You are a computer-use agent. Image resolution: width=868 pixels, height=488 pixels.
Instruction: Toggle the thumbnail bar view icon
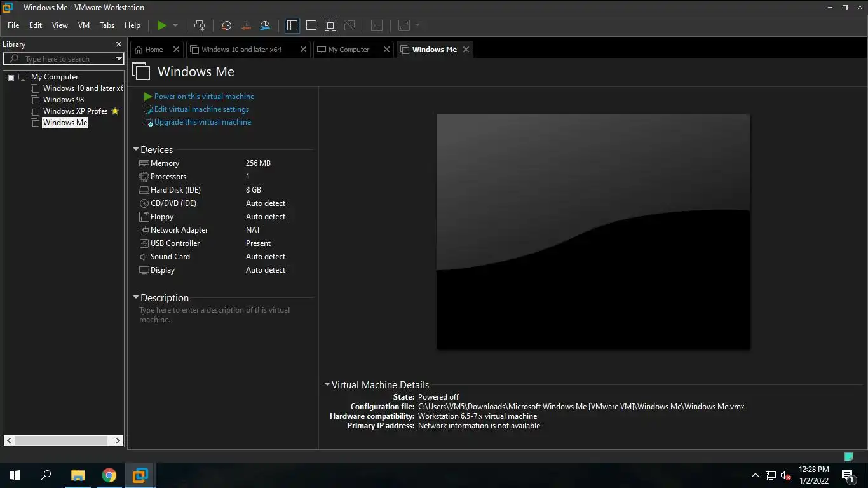311,25
